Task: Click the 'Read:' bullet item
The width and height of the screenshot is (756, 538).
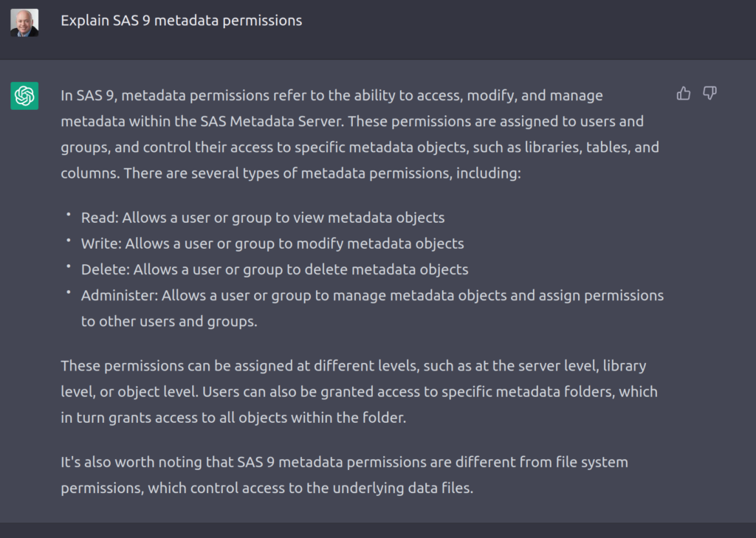Action: point(263,218)
